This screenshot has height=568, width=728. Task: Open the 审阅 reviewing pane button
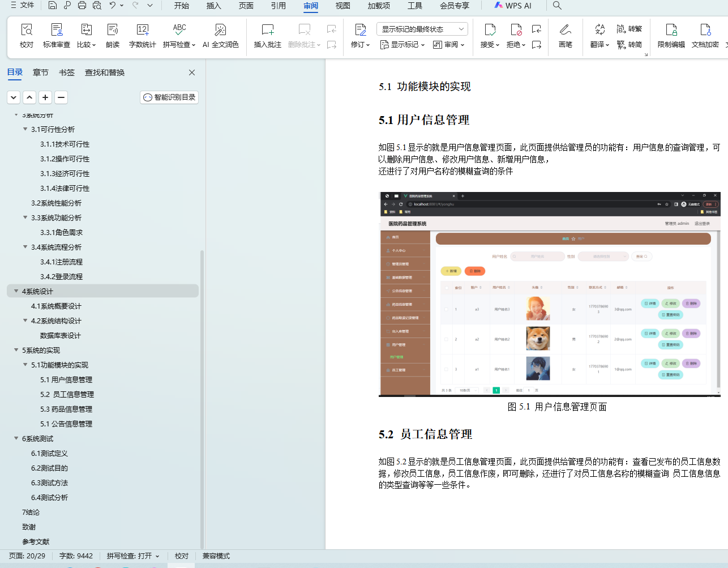pyautogui.click(x=449, y=44)
